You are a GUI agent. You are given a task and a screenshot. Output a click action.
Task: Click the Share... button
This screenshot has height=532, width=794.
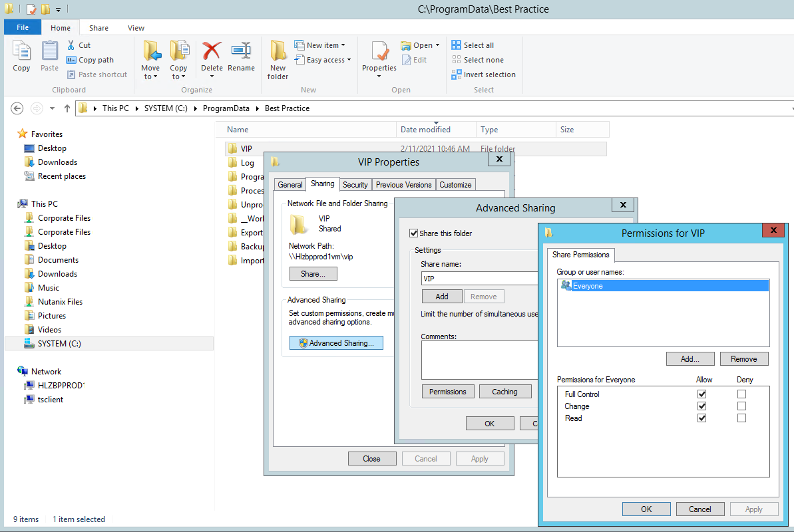tap(313, 274)
